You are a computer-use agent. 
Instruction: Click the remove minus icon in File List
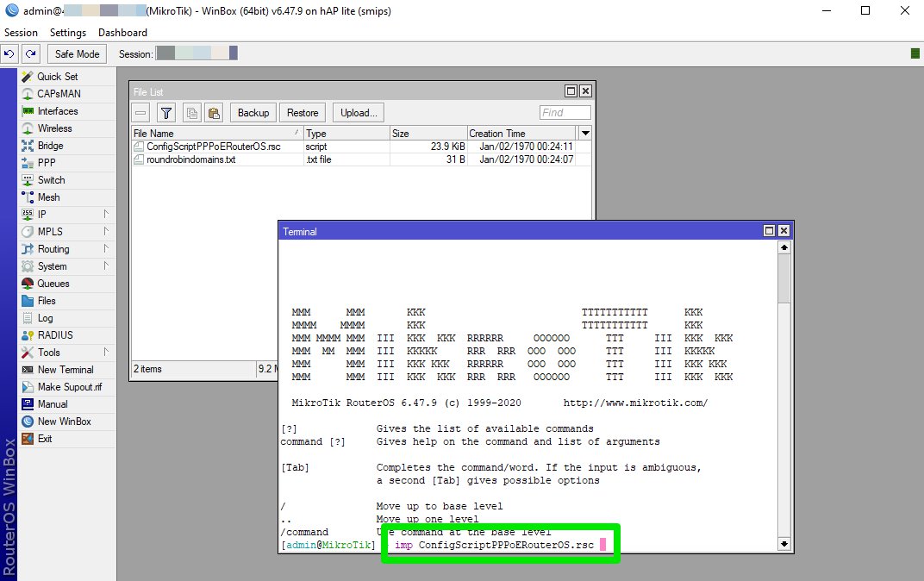(141, 113)
